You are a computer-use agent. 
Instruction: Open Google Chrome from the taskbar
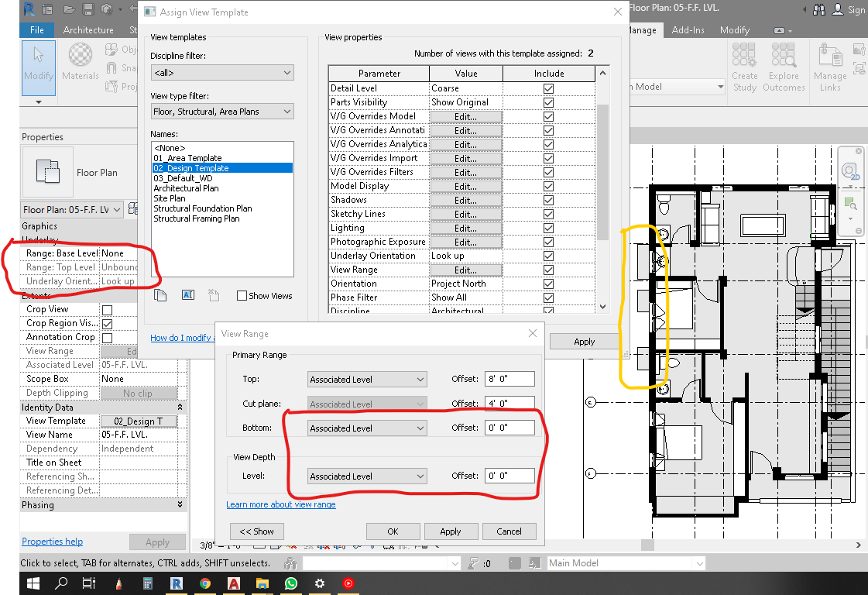[205, 583]
